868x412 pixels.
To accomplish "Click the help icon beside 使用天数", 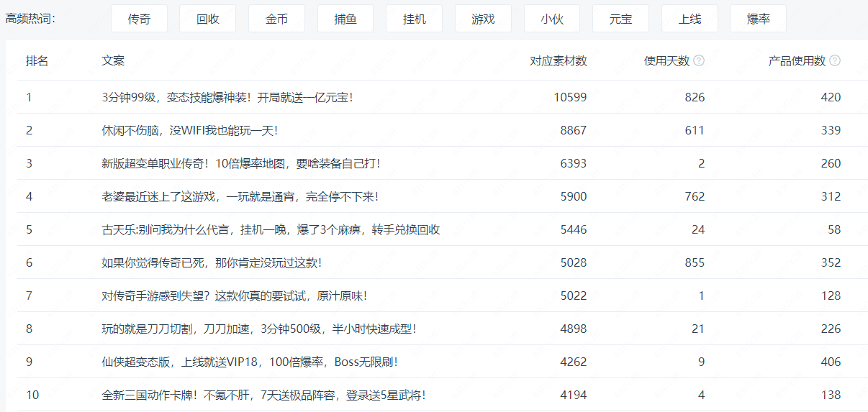I will click(699, 61).
